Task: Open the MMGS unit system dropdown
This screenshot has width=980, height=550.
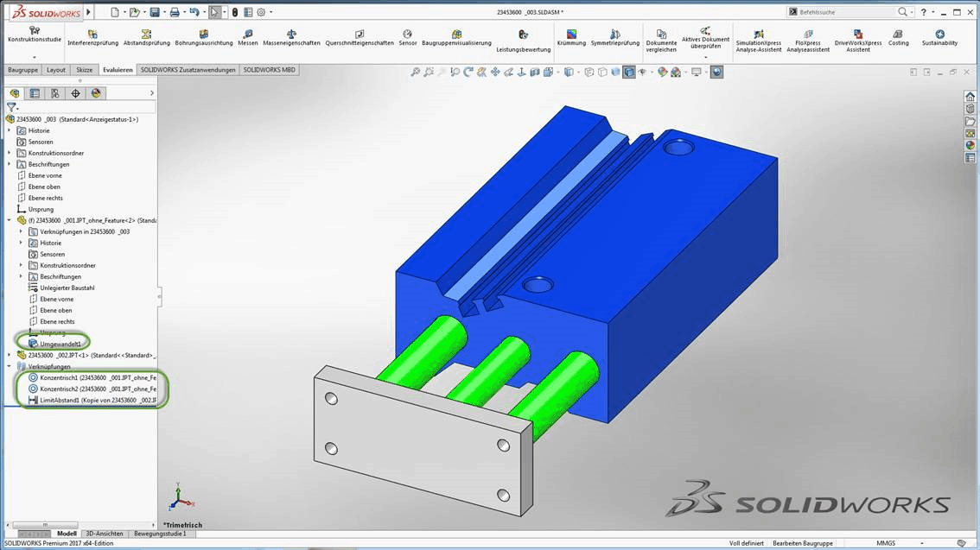Action: pyautogui.click(x=885, y=543)
